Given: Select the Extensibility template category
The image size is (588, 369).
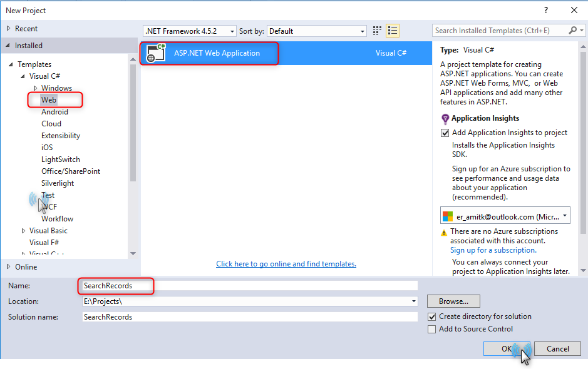Looking at the screenshot, I should click(61, 136).
